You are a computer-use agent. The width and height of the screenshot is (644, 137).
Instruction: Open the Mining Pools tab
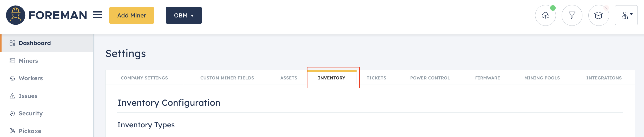542,78
